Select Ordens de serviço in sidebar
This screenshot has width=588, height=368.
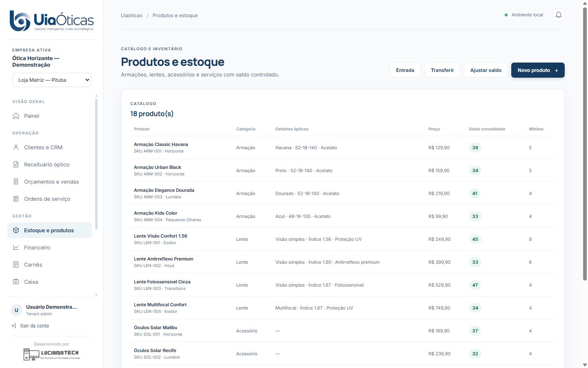49,199
